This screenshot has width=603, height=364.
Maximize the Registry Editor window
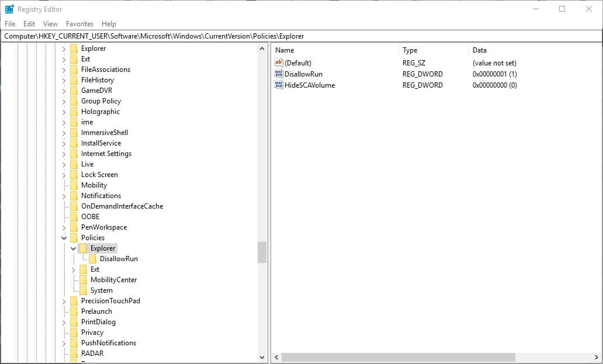coord(562,9)
